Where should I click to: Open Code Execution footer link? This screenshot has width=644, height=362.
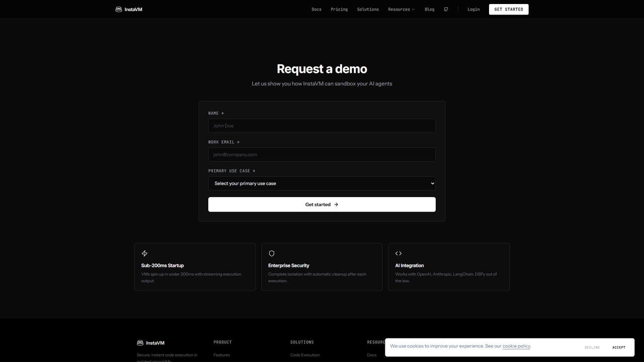[305, 355]
